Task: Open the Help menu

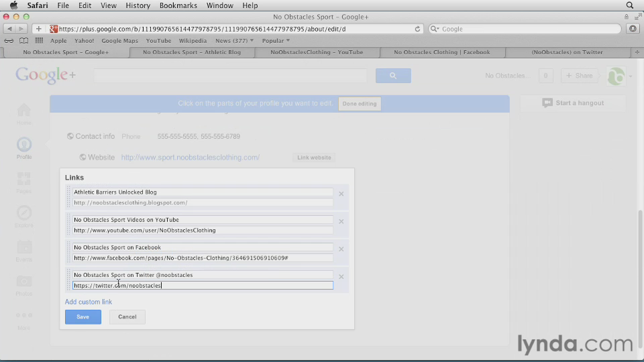Action: tap(250, 5)
